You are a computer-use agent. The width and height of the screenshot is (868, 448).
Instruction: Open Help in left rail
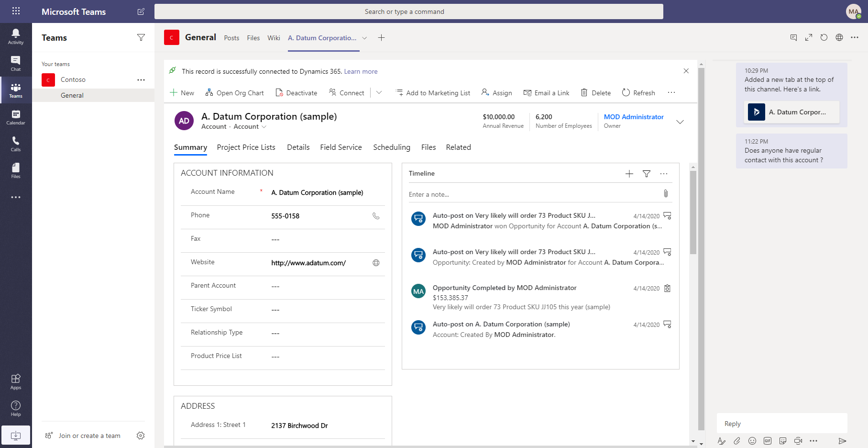click(x=16, y=408)
